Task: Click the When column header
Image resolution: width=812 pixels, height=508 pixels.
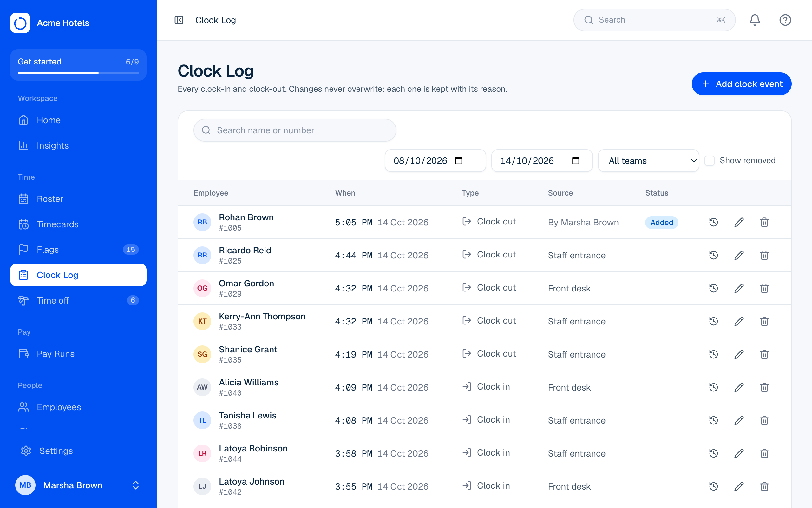Action: pyautogui.click(x=345, y=193)
